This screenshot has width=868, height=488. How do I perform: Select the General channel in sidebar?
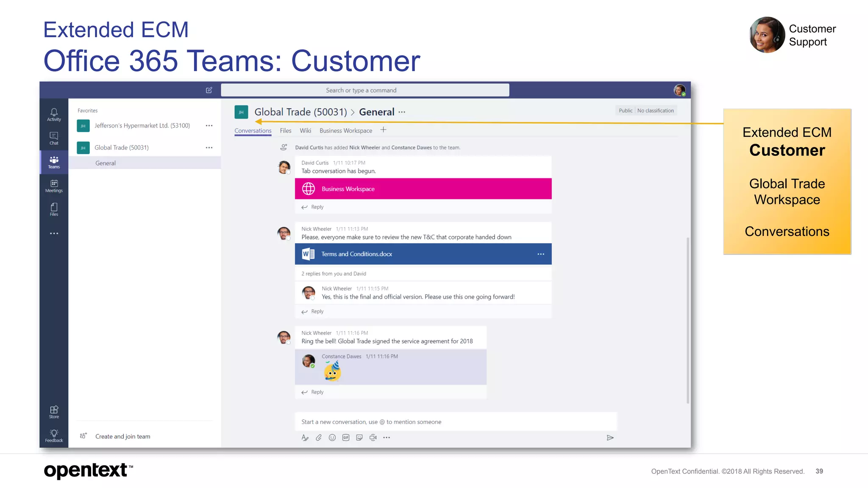coord(145,163)
